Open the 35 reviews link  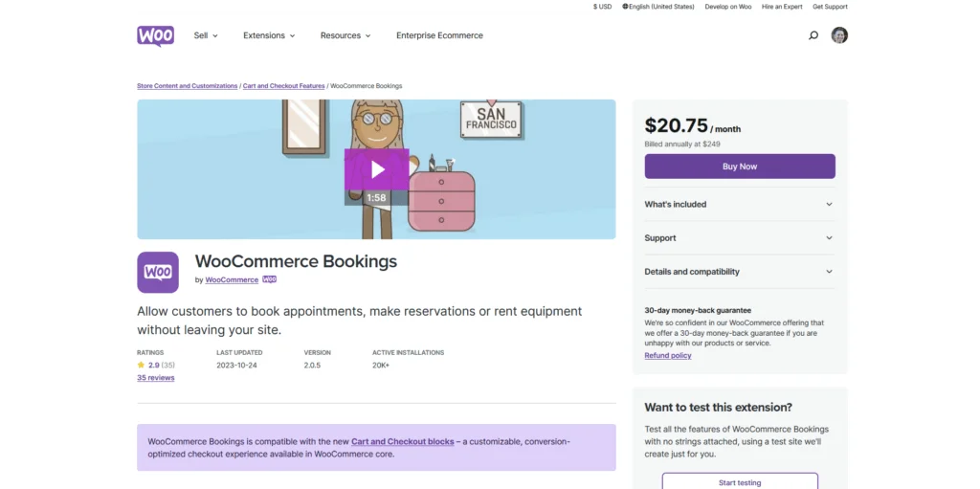(x=156, y=378)
